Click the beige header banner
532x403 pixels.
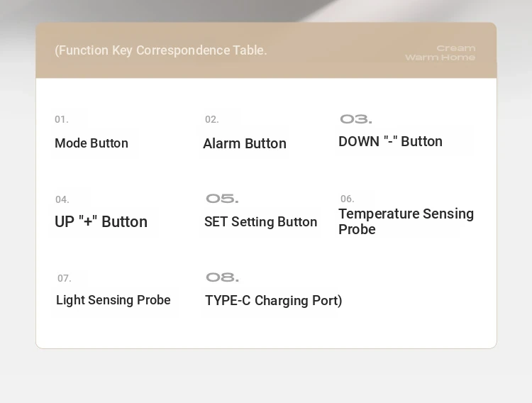[x=266, y=50]
